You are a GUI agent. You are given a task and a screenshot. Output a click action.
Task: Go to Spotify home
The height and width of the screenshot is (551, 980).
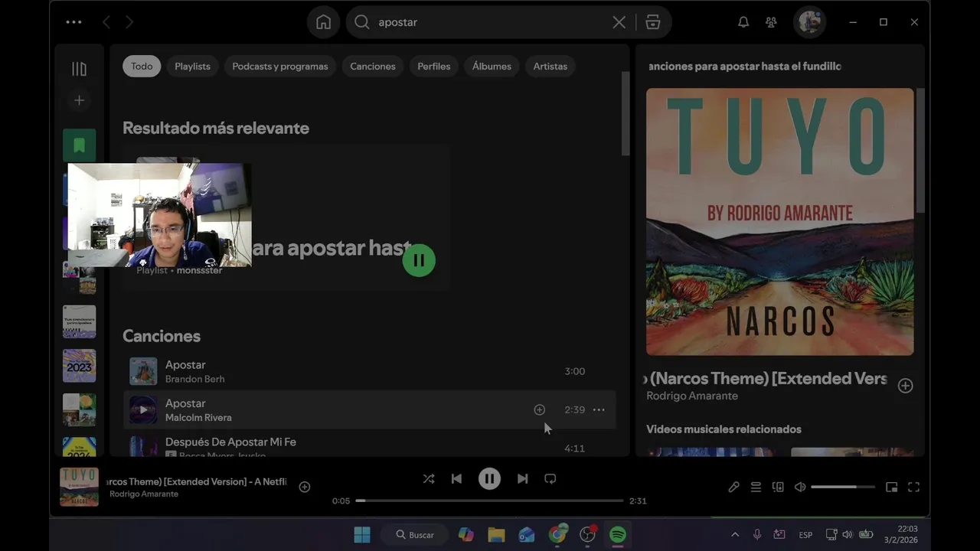pyautogui.click(x=323, y=22)
